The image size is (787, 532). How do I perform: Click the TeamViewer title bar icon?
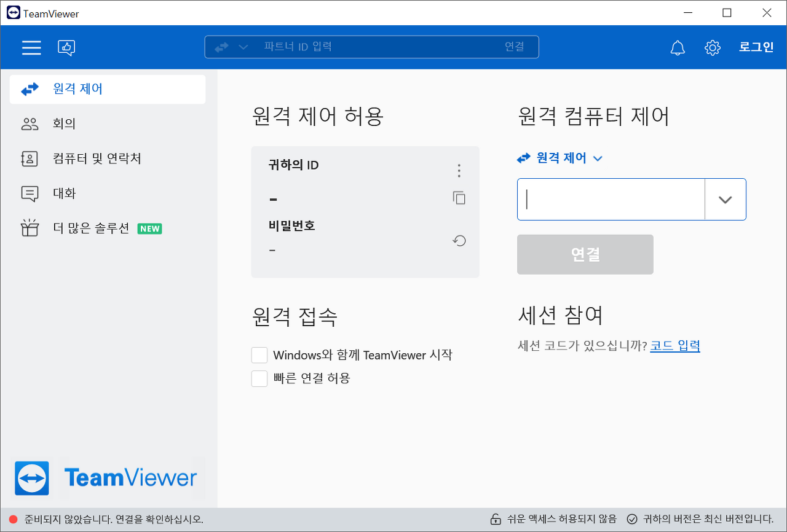13,13
